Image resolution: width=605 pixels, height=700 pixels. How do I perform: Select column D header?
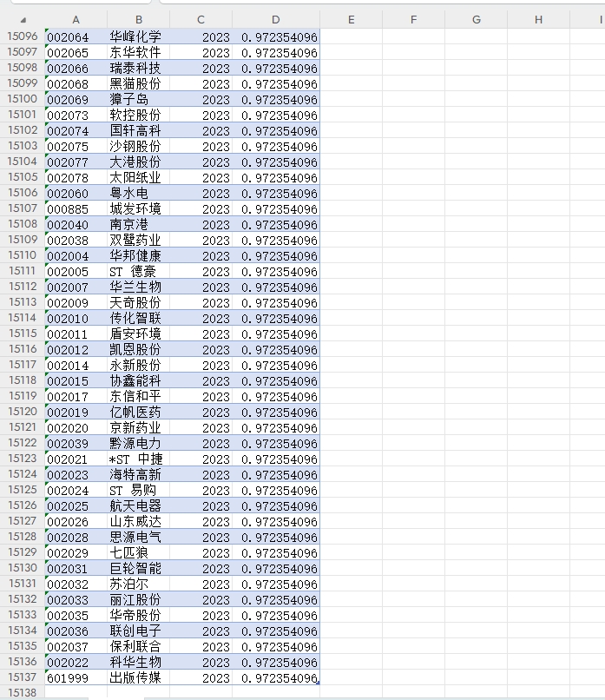(x=276, y=20)
